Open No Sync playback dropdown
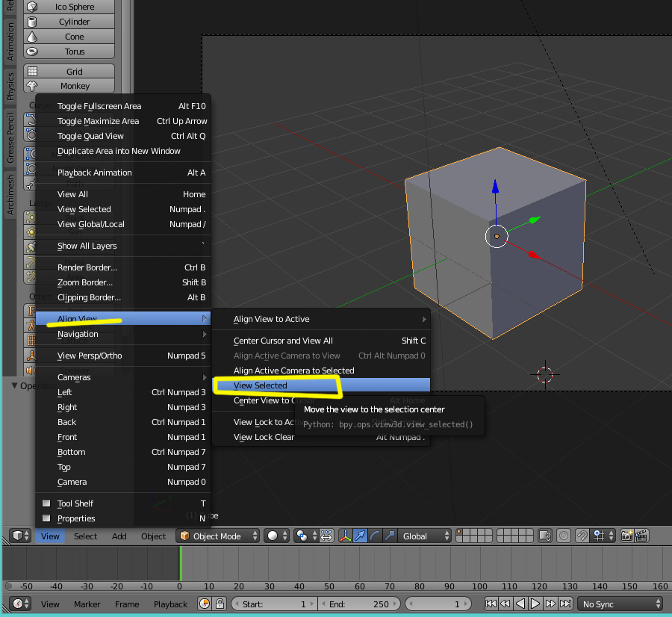672x617 pixels. point(620,604)
